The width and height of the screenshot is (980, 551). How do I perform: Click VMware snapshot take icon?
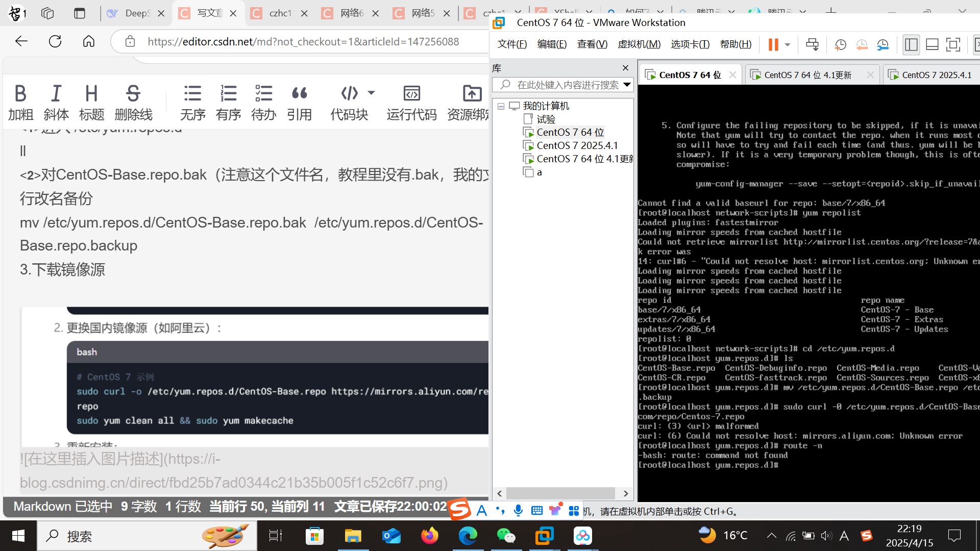pyautogui.click(x=840, y=45)
